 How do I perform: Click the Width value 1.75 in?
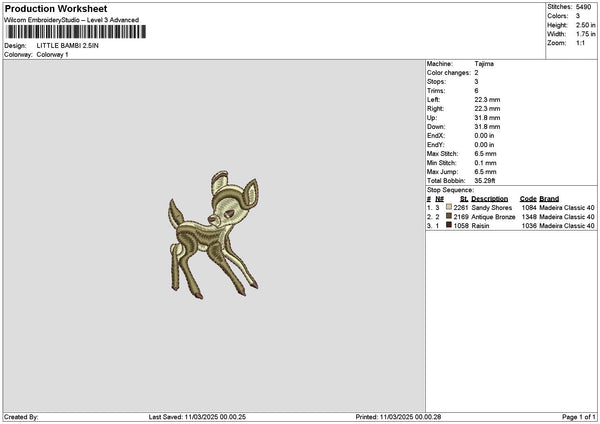point(585,34)
